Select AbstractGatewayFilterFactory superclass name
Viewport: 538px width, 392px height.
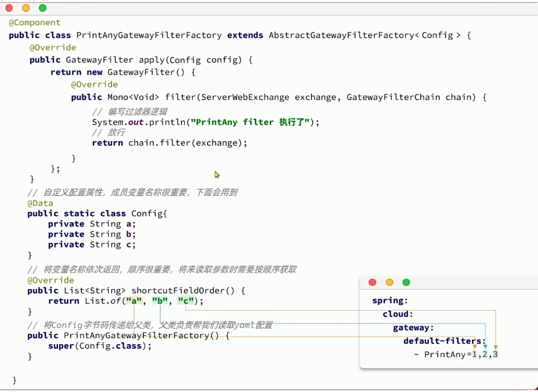click(x=341, y=35)
